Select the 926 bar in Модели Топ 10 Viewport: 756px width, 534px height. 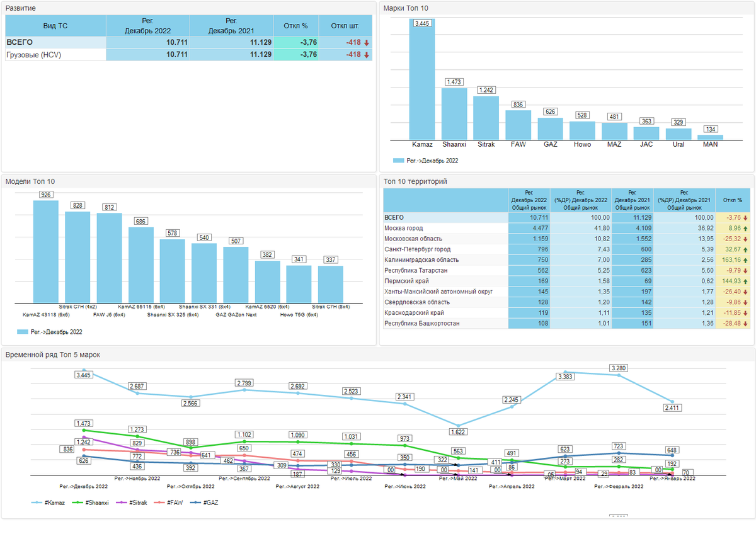tap(46, 251)
